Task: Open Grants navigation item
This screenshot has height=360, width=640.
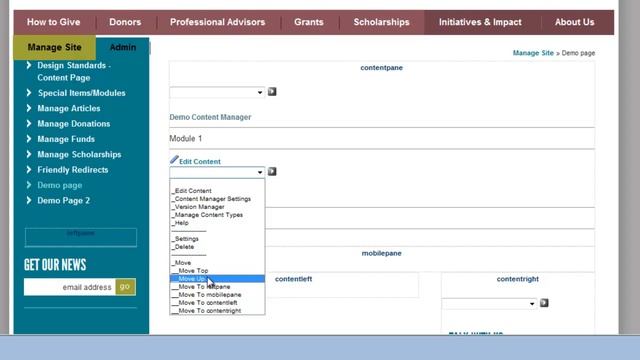Action: tap(309, 22)
